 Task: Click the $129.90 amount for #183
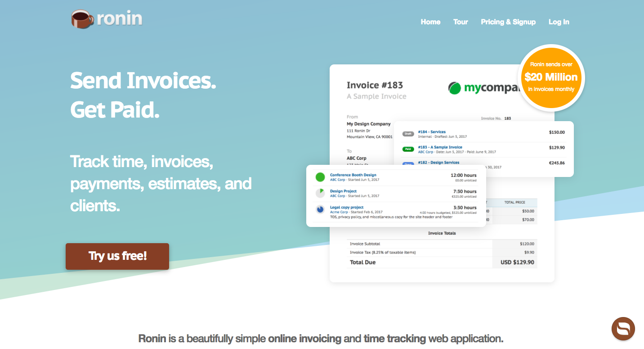click(x=557, y=148)
